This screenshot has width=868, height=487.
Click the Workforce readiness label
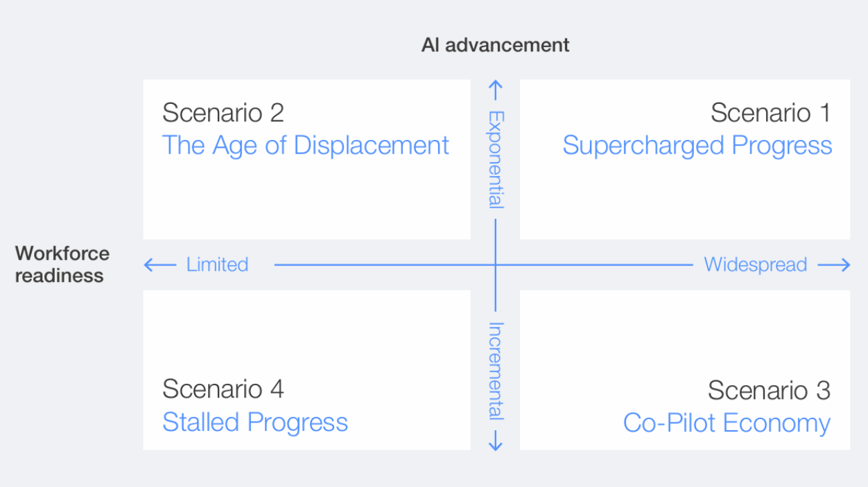(62, 264)
